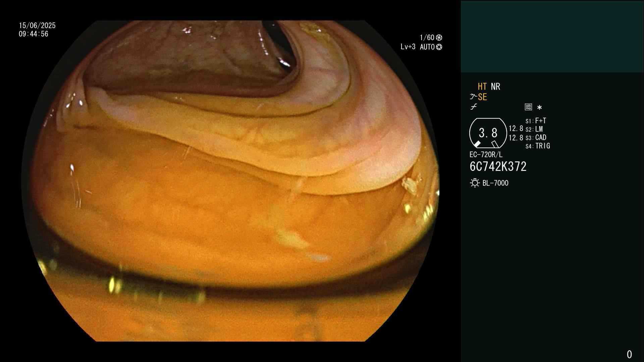Click the 1/60 shutter speed value
644x362 pixels.
427,38
